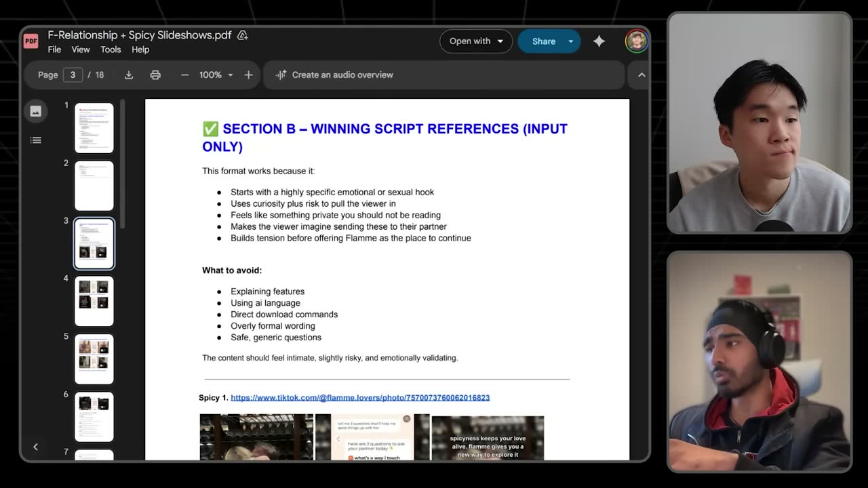Click the 'Safe, generic questions' bullet
The height and width of the screenshot is (488, 868).
click(x=276, y=338)
